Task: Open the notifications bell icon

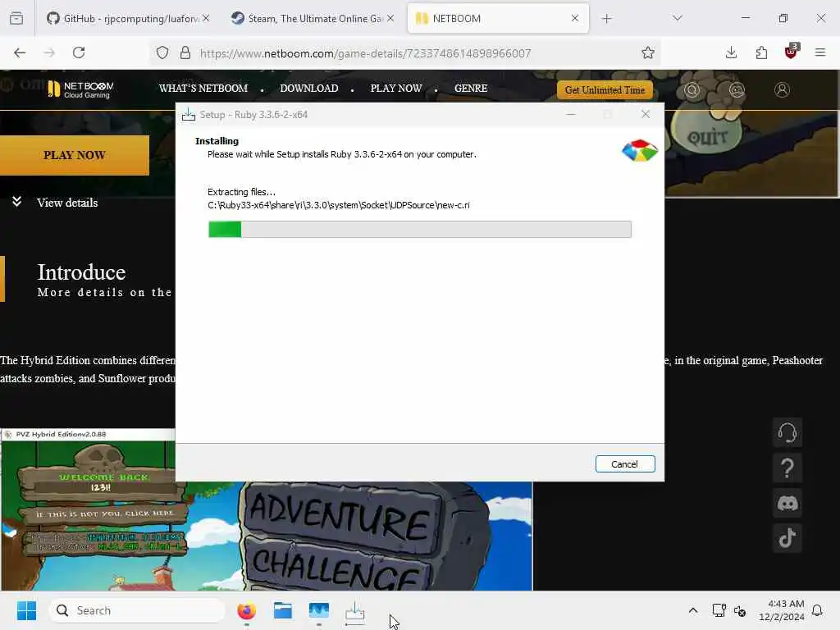Action: pos(817,610)
